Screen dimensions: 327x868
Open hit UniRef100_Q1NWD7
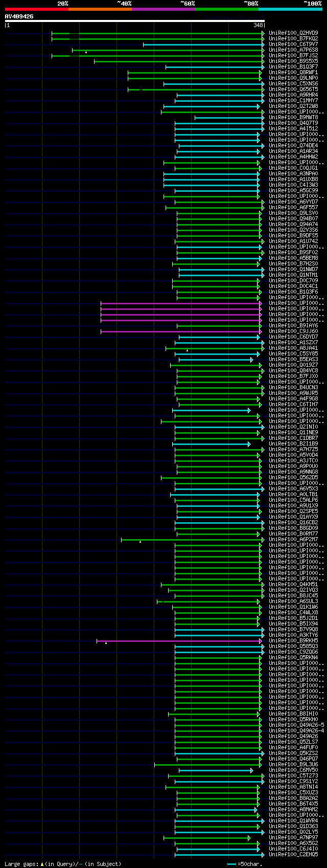[x=293, y=270]
